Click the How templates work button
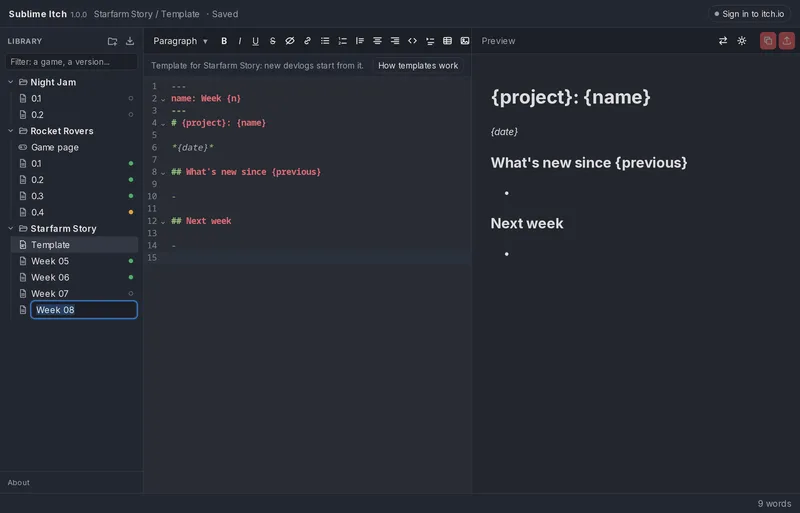 click(x=418, y=65)
